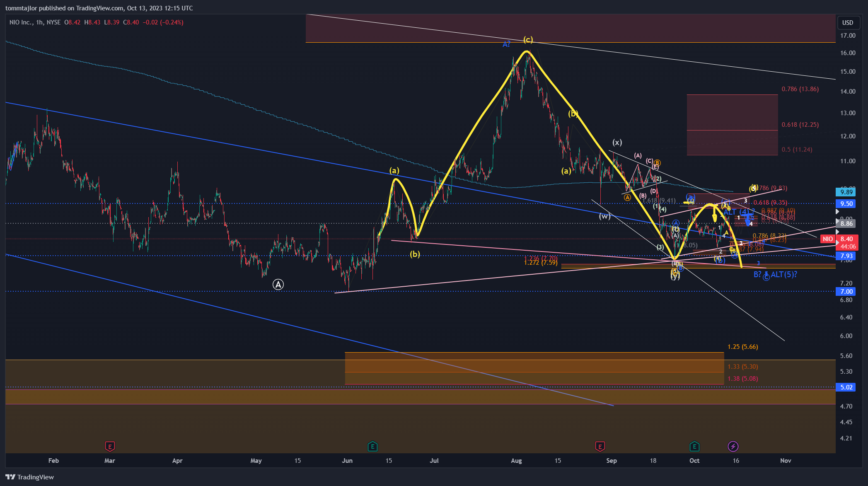Image resolution: width=868 pixels, height=486 pixels.
Task: Click the yellow (b) label near late June
Action: coord(415,254)
